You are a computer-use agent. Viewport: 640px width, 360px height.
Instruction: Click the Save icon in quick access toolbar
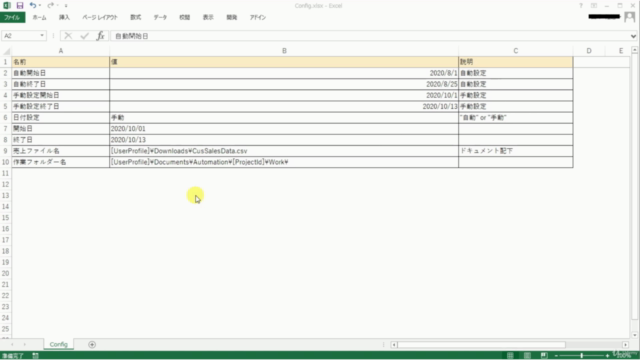pyautogui.click(x=20, y=5)
